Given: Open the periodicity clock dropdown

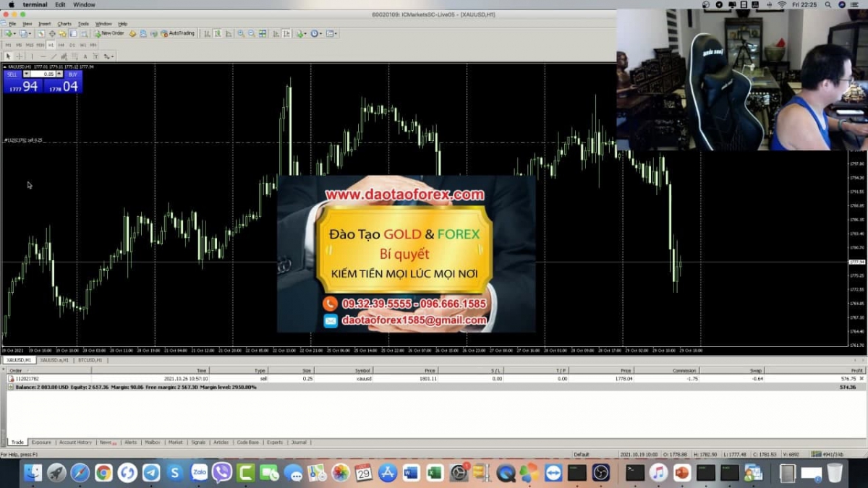Looking at the screenshot, I should [316, 33].
